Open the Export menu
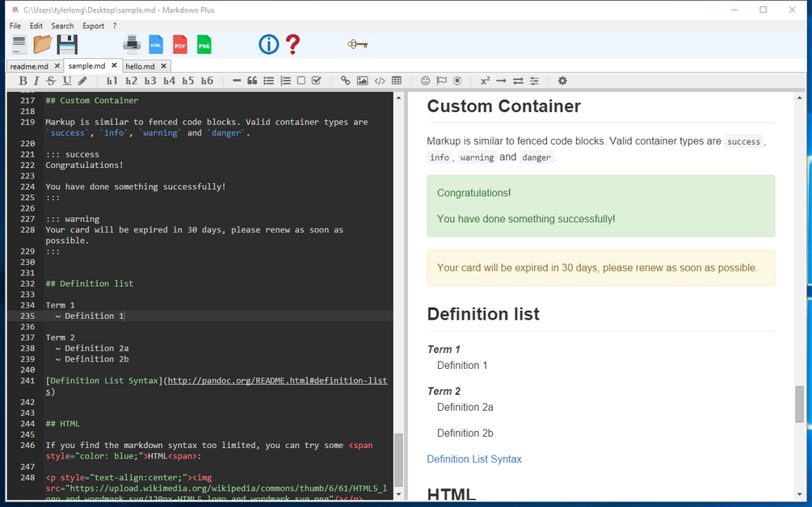 [93, 26]
